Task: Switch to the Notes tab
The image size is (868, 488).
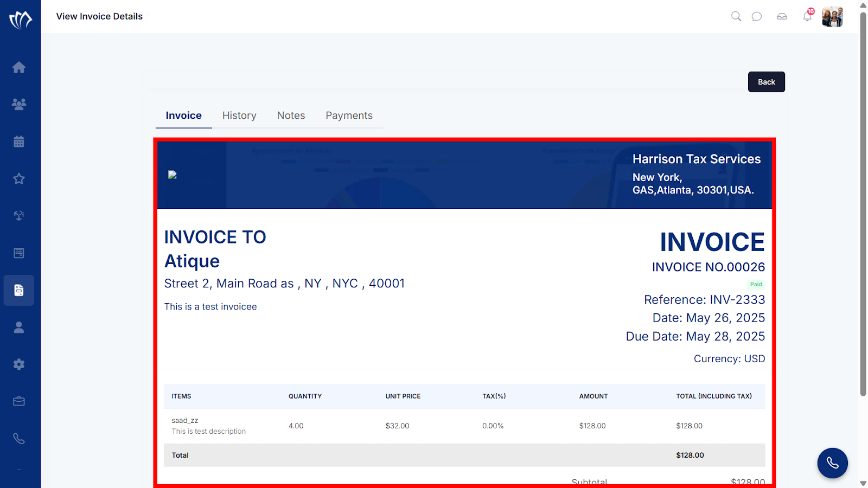Action: [x=291, y=115]
